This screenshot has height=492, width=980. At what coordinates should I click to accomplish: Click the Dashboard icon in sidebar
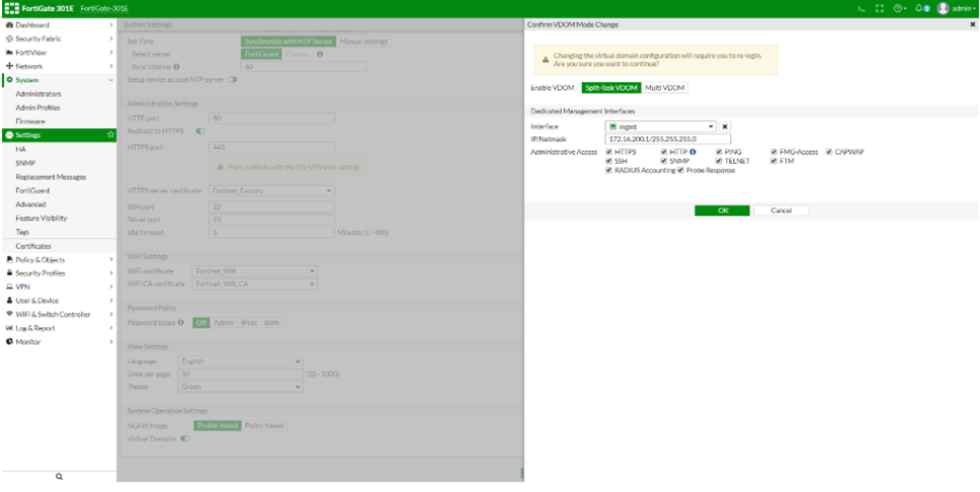pyautogui.click(x=9, y=25)
